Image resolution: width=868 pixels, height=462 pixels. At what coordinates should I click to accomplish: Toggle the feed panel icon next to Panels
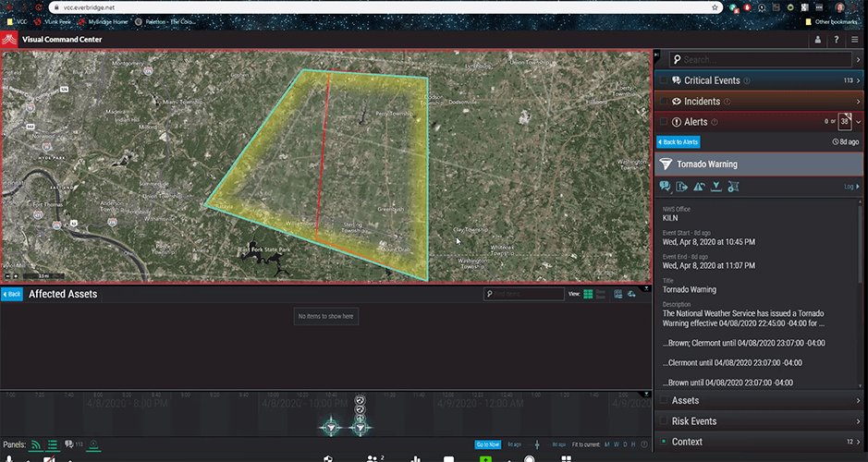35,444
